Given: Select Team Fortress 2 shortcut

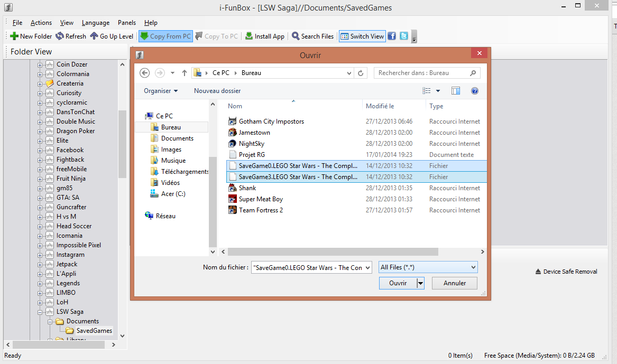Looking at the screenshot, I should tap(261, 210).
